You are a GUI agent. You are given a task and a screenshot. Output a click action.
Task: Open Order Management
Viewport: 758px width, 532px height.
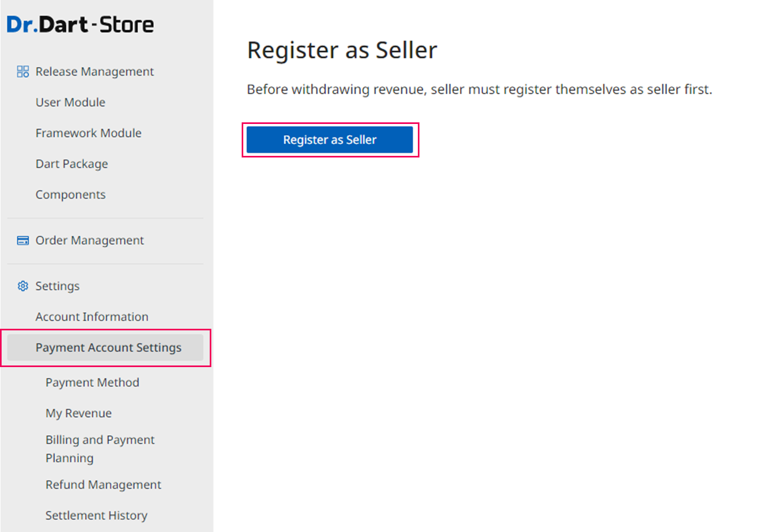[89, 240]
